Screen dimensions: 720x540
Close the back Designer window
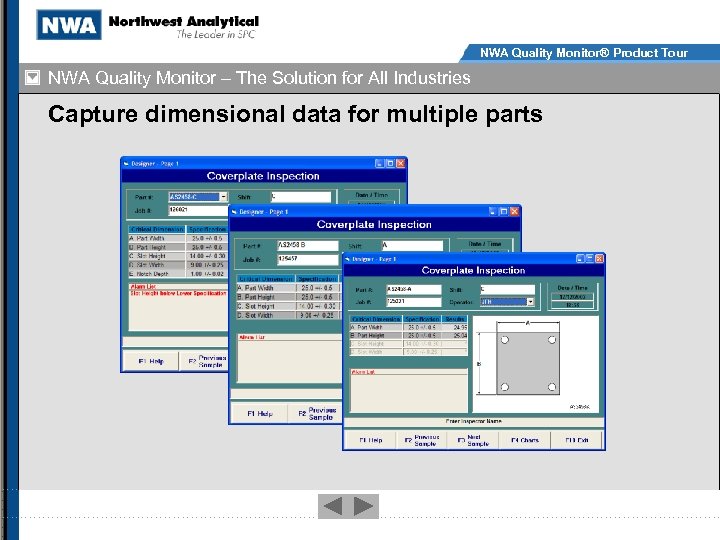[x=400, y=163]
